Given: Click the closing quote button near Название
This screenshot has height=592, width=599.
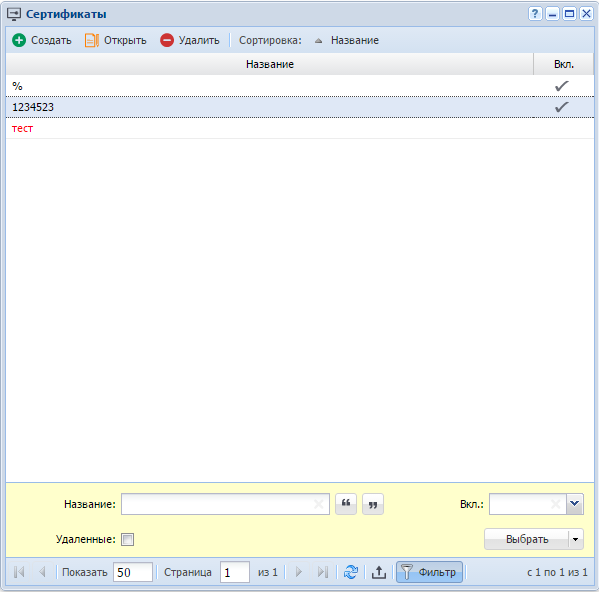Looking at the screenshot, I should point(373,504).
